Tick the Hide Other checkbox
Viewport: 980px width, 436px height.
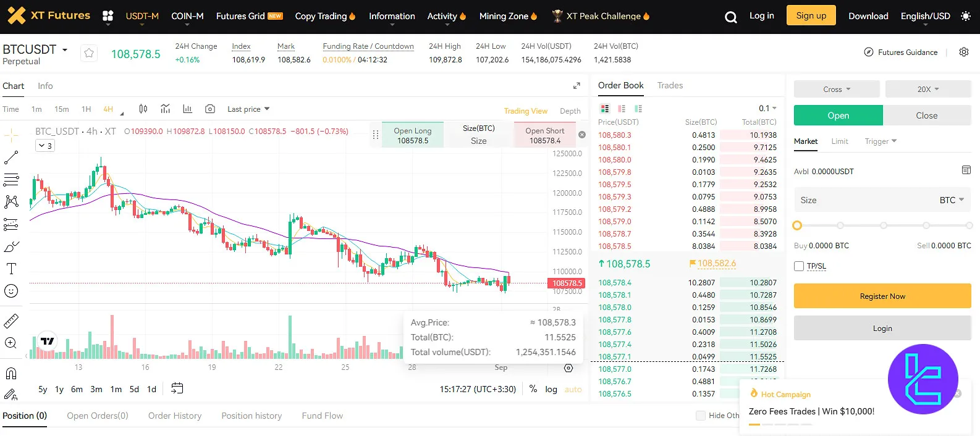click(701, 416)
